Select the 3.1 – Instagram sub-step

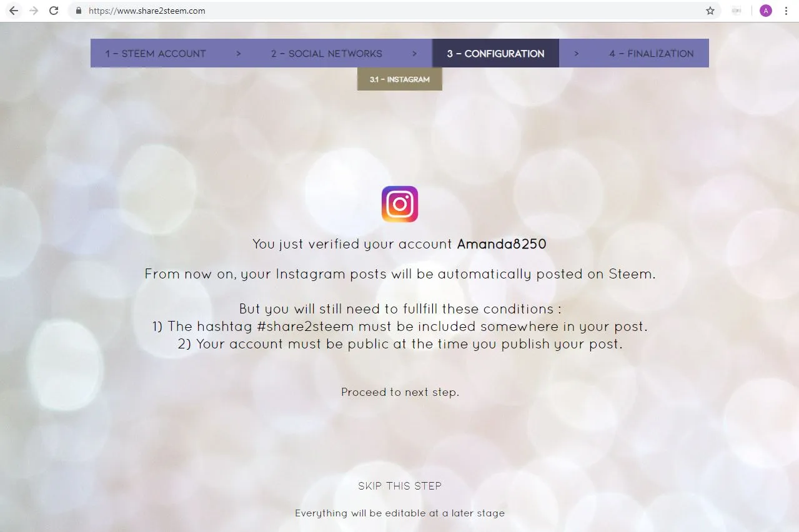[400, 79]
